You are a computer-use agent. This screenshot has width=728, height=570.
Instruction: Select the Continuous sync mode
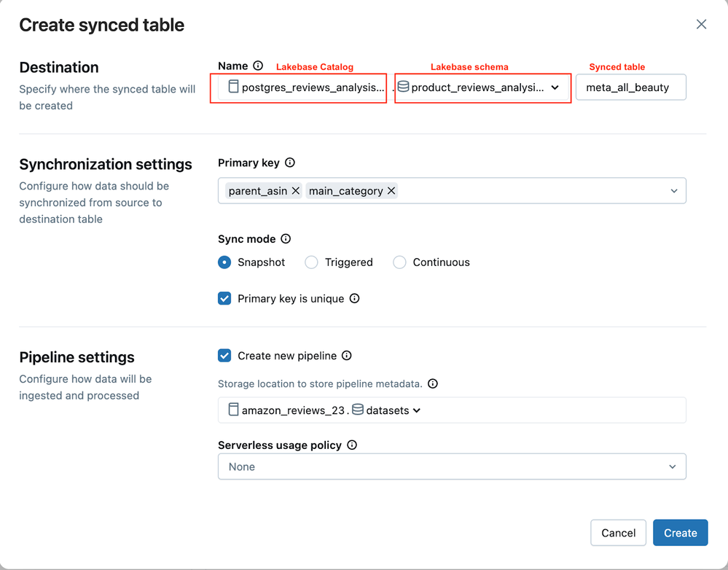point(399,262)
